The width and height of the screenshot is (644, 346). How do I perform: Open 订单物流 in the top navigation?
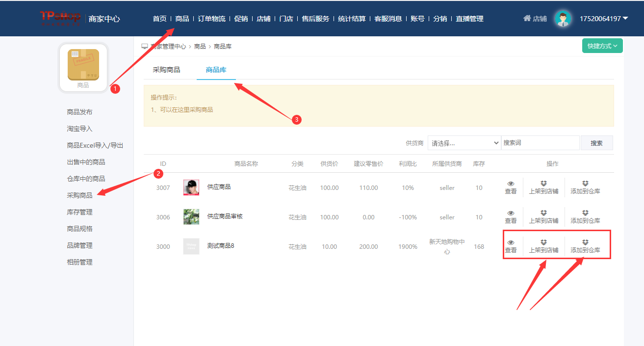coord(211,19)
